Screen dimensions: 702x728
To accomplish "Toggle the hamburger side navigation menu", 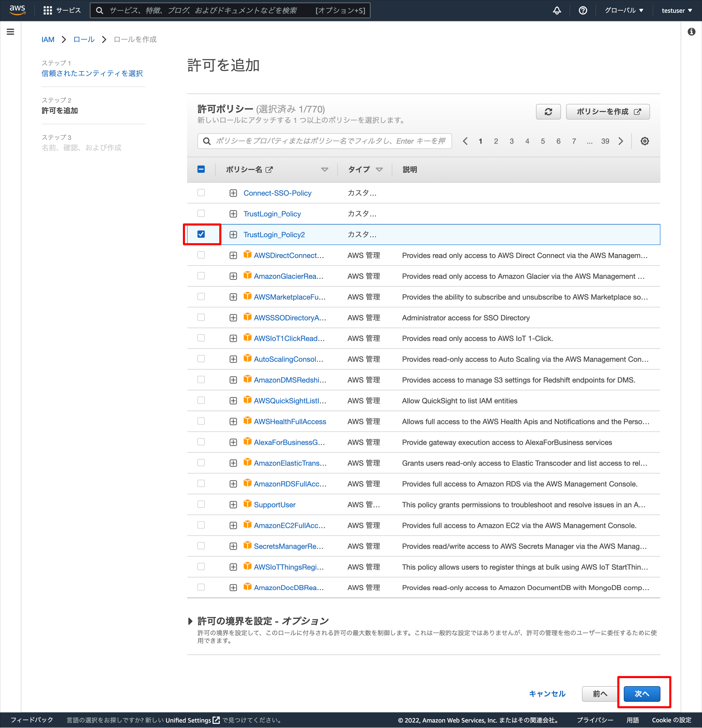I will click(10, 32).
